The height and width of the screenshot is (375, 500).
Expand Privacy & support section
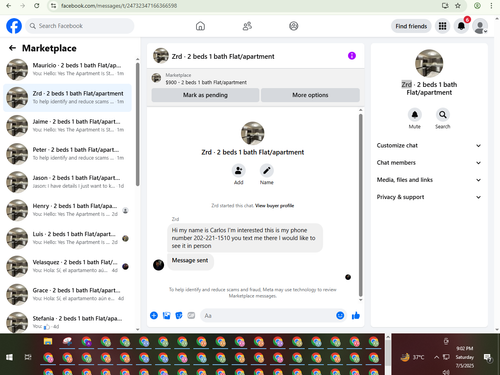tap(429, 197)
